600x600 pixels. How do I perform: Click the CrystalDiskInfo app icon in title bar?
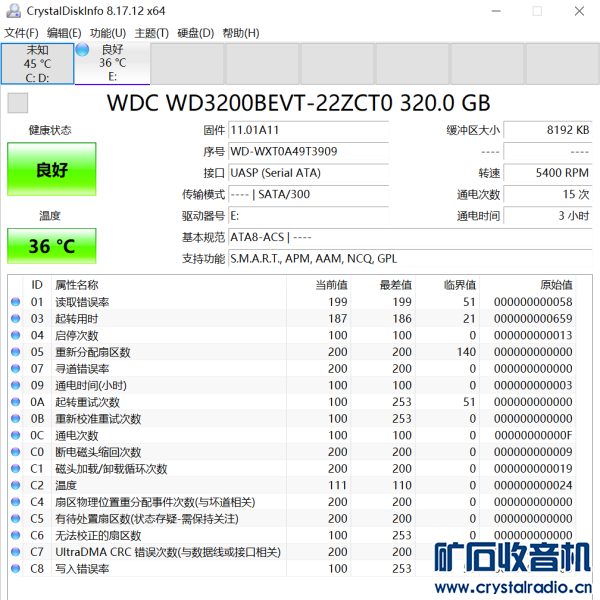point(13,11)
